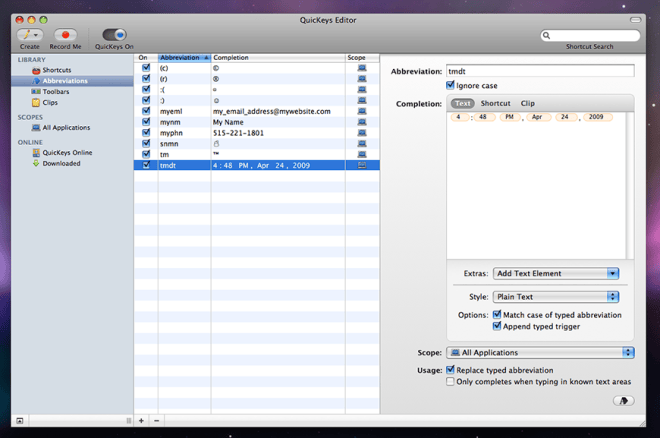Click the 2009 year token in the completion
The height and width of the screenshot is (438, 660).
(x=596, y=117)
